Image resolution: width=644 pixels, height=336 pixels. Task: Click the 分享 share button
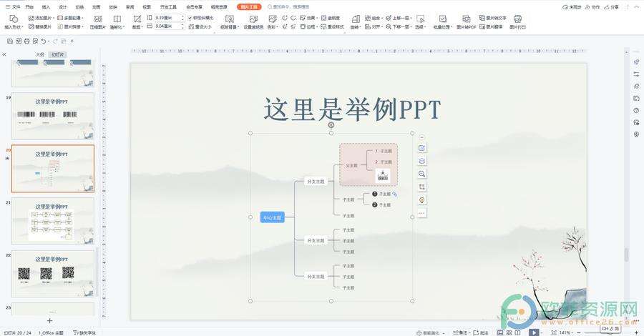[x=611, y=7]
